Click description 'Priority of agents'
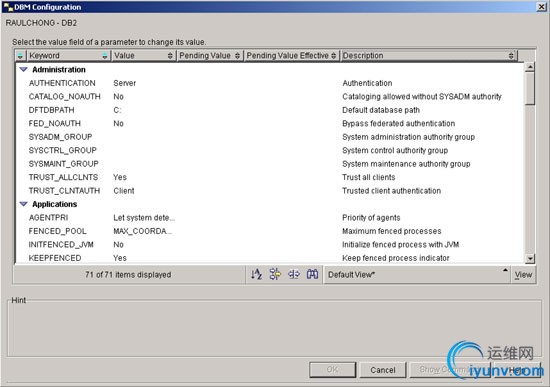Viewport: 550px width, 387px height. tap(371, 218)
